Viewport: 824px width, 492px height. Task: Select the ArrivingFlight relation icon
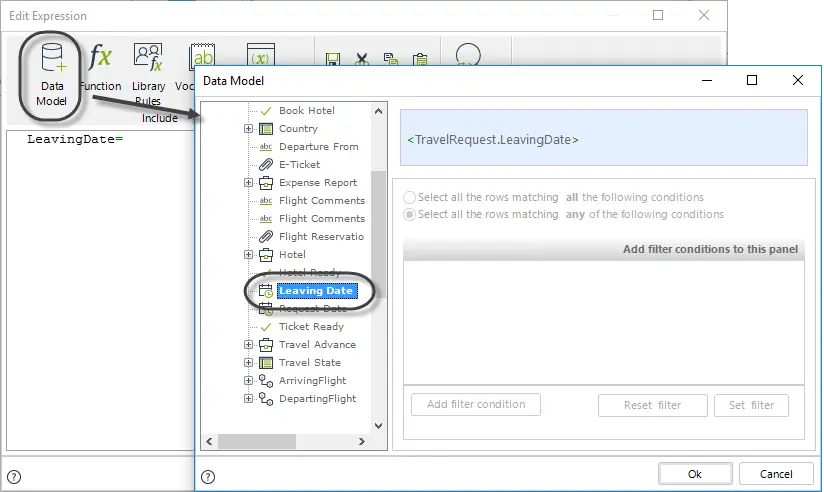[x=266, y=381]
